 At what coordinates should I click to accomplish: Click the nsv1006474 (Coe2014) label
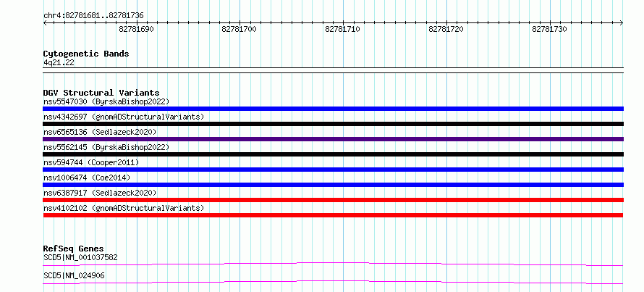click(87, 178)
